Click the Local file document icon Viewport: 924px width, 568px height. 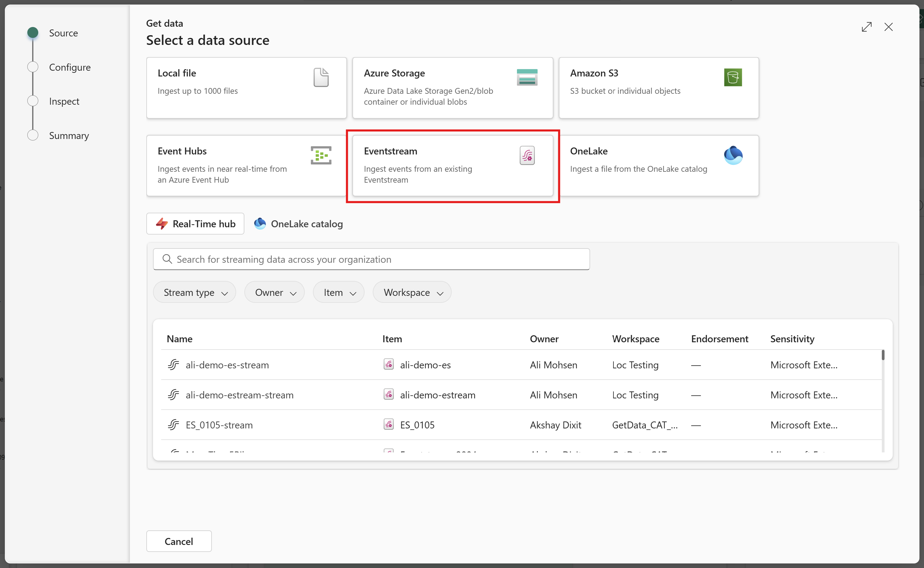click(x=321, y=77)
